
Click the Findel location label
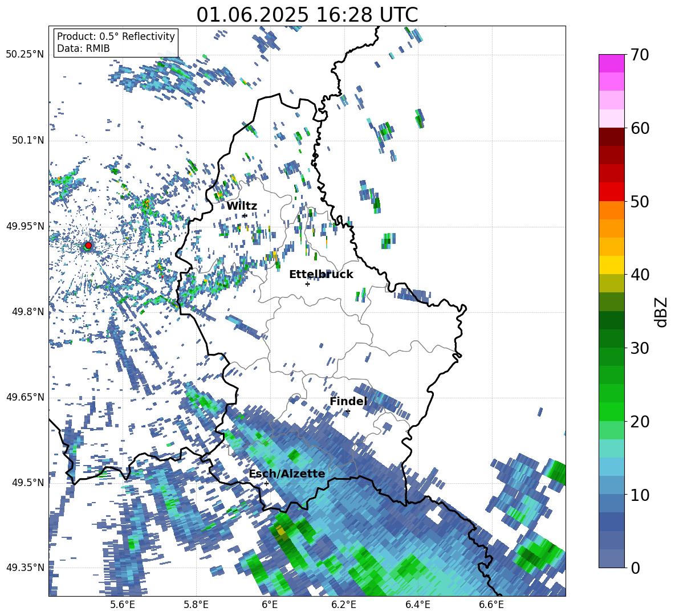(348, 401)
